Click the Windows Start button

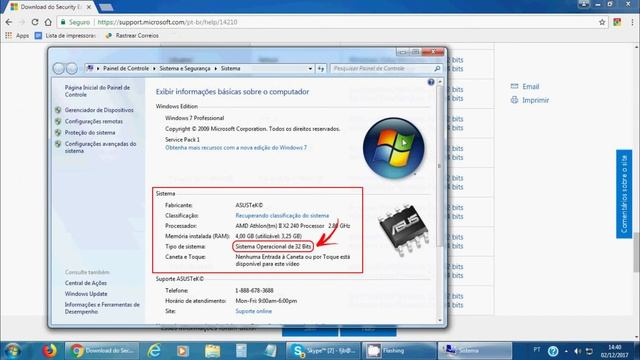[x=13, y=351]
